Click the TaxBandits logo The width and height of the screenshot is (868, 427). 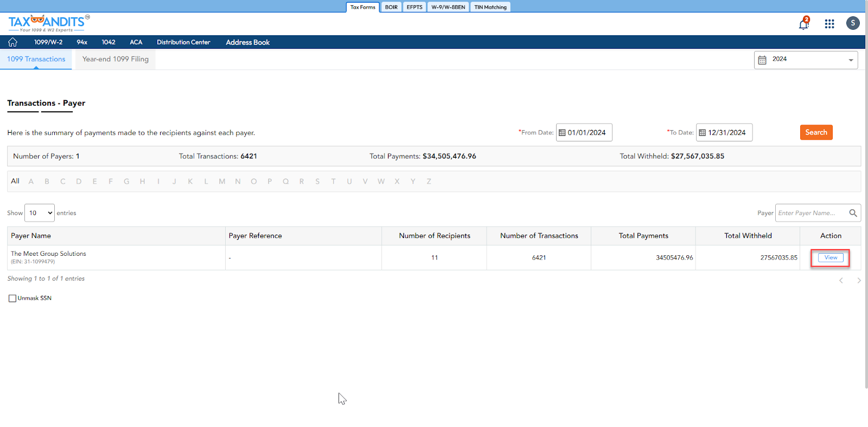point(49,23)
